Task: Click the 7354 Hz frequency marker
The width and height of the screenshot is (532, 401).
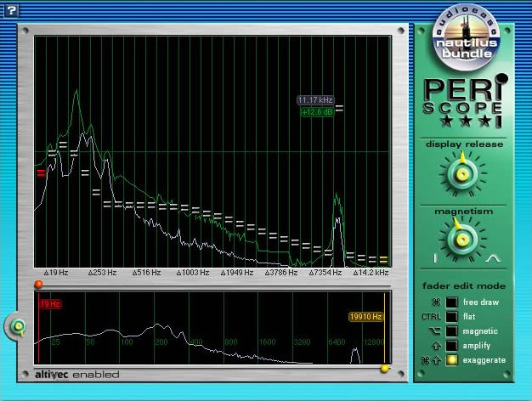Action: [325, 274]
